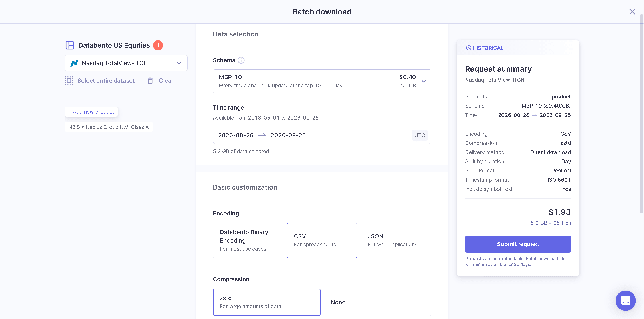This screenshot has width=644, height=319.
Task: Click the Nasdaq logo icon in dataset selector
Action: [74, 63]
